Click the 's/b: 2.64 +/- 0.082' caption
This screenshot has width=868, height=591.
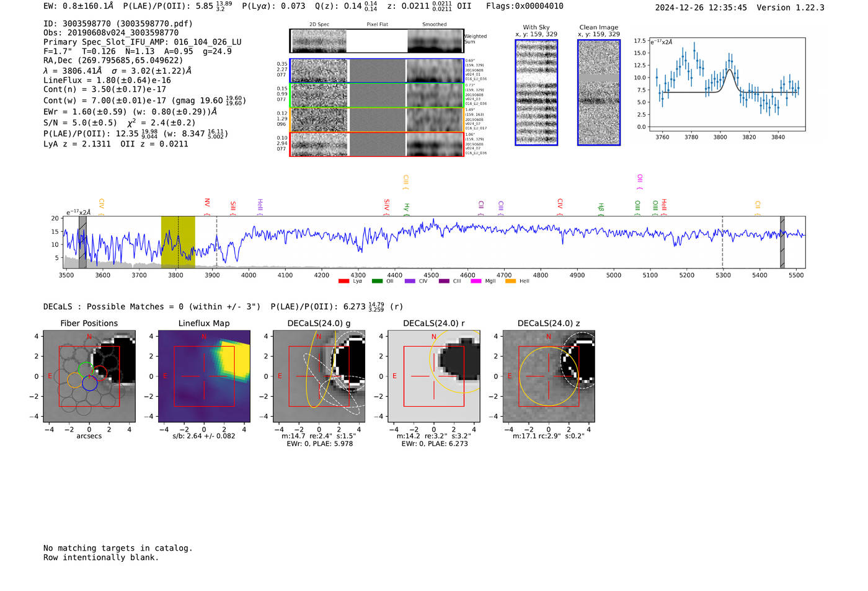[x=204, y=436]
